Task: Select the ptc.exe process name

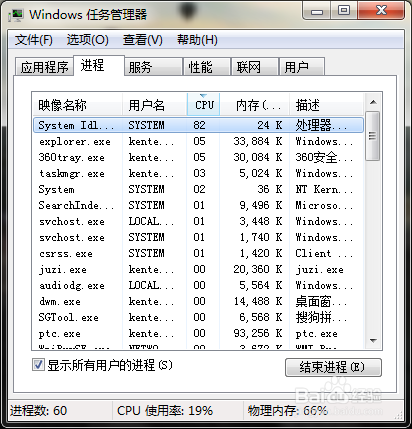Action: pyautogui.click(x=60, y=333)
